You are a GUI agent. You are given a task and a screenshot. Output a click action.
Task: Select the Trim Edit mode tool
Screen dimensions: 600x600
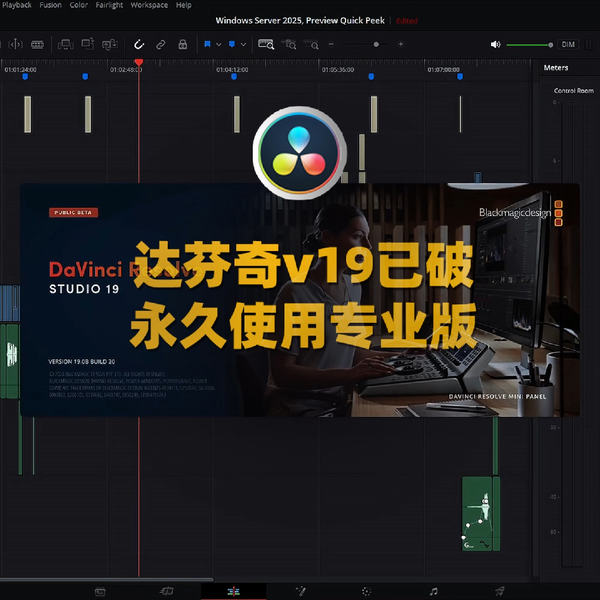[x=15, y=44]
